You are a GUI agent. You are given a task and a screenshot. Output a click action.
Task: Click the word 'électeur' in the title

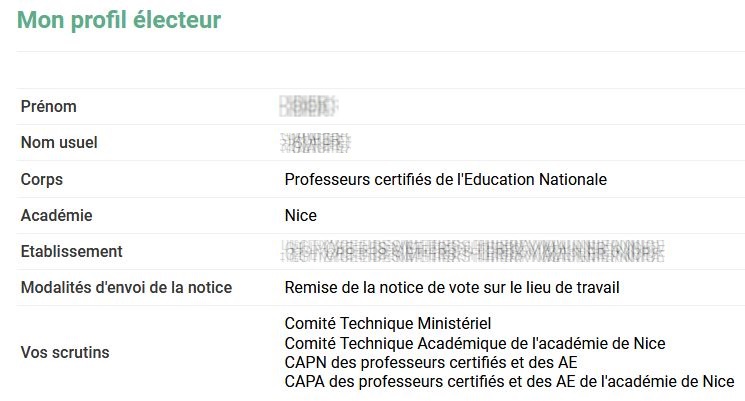[177, 20]
